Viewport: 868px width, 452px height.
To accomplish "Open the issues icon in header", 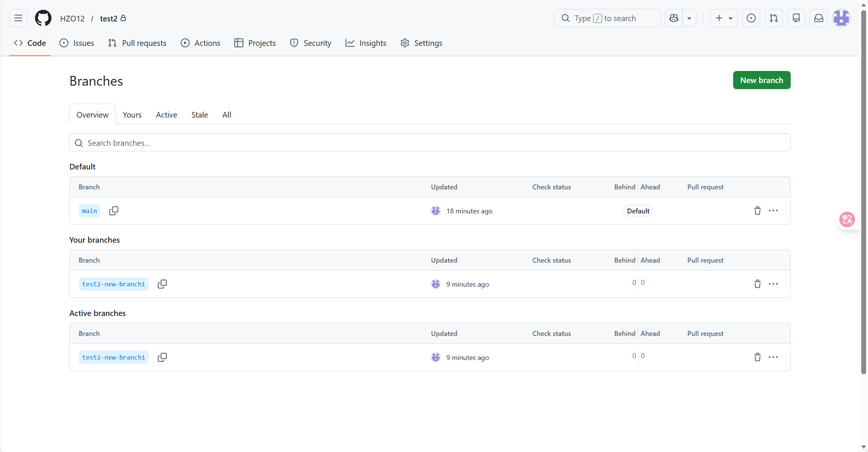I will [x=751, y=18].
